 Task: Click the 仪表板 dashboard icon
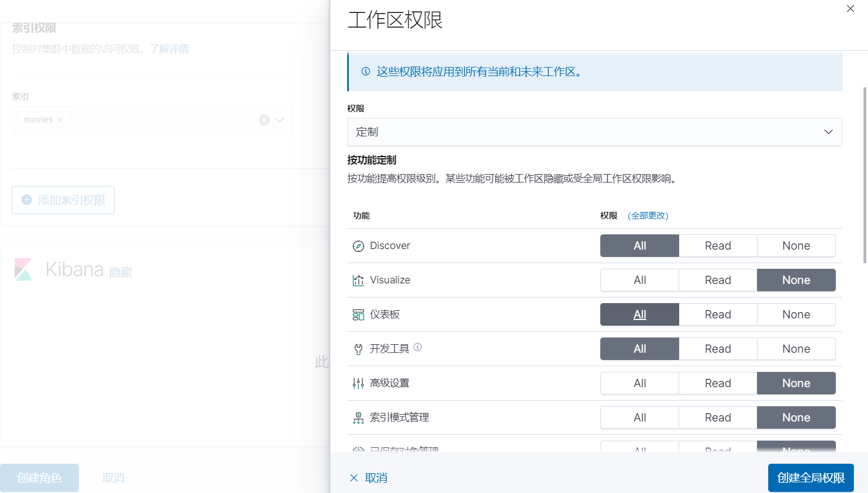coord(358,315)
